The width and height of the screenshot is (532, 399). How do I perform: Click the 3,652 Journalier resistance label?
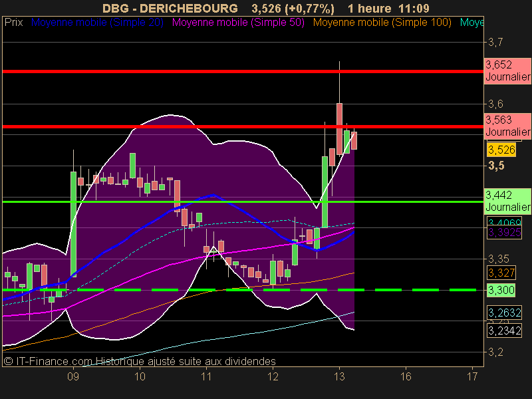pyautogui.click(x=507, y=71)
